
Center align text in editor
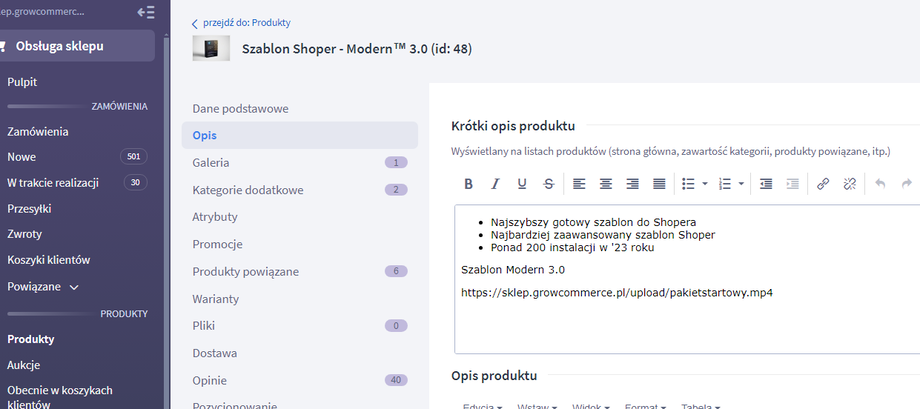[606, 184]
